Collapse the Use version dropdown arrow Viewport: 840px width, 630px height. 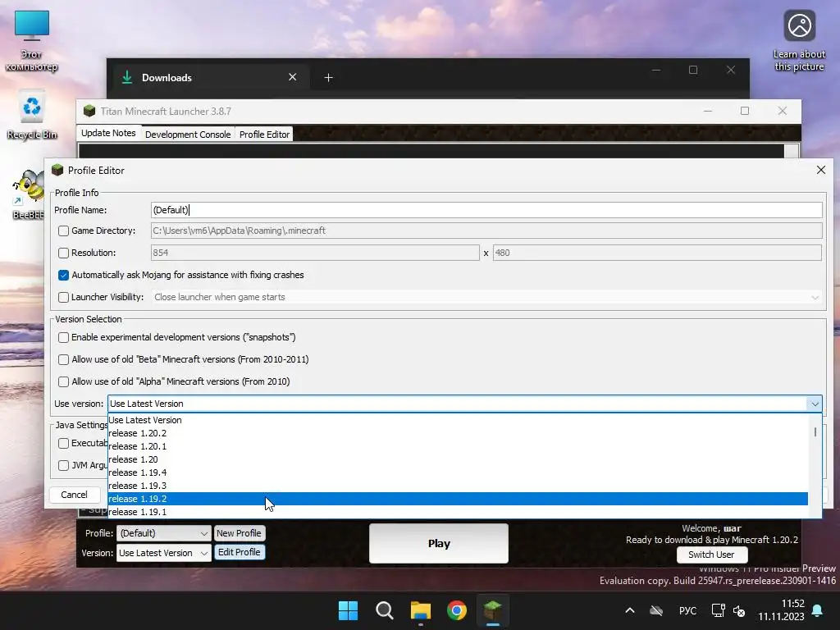(x=815, y=404)
